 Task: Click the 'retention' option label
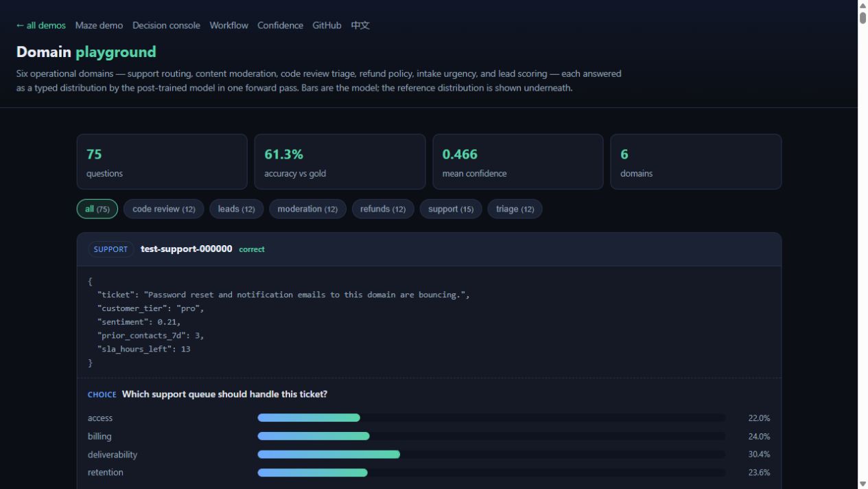click(x=106, y=473)
